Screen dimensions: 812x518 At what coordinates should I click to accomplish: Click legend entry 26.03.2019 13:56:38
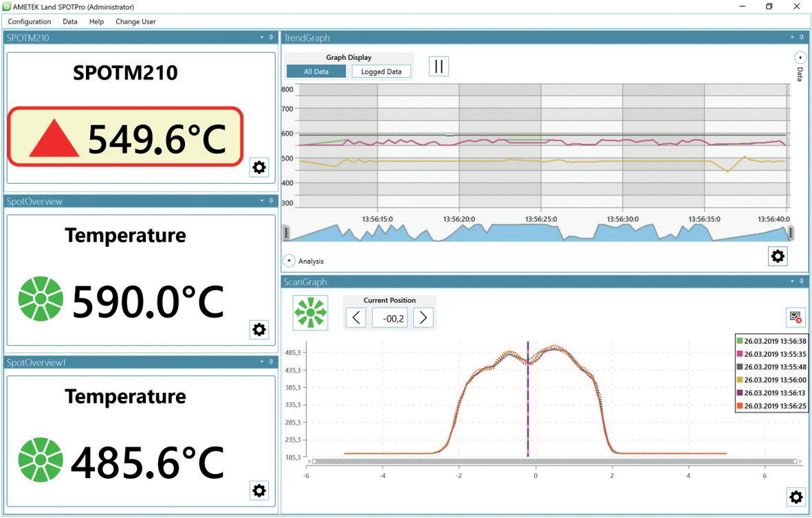771,341
